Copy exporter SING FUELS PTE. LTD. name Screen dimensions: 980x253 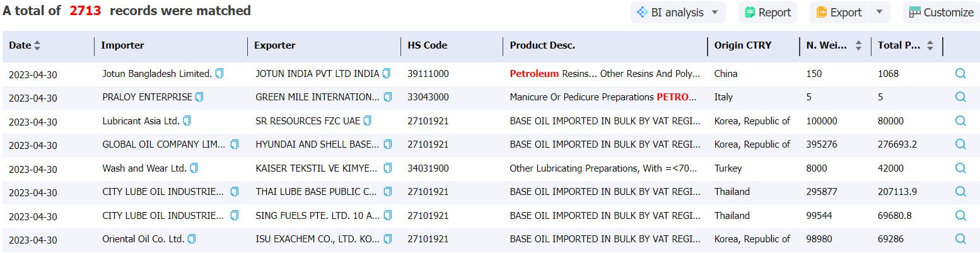[x=388, y=216]
